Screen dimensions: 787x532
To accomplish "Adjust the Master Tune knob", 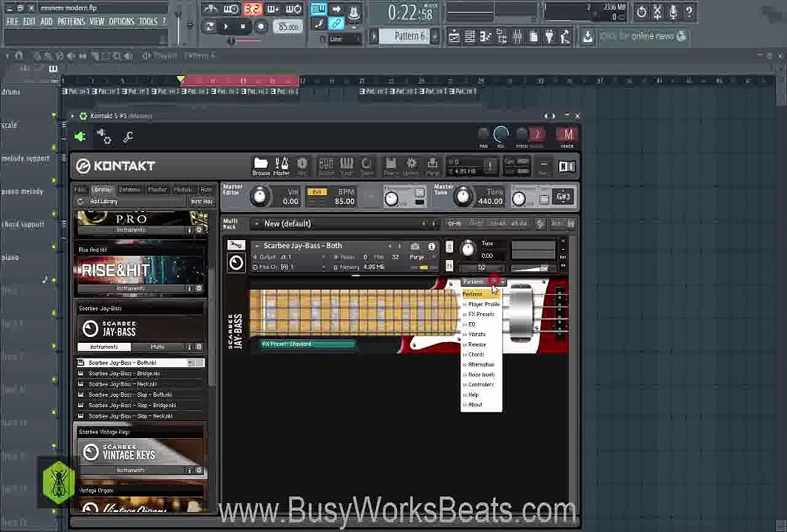I will coord(463,197).
